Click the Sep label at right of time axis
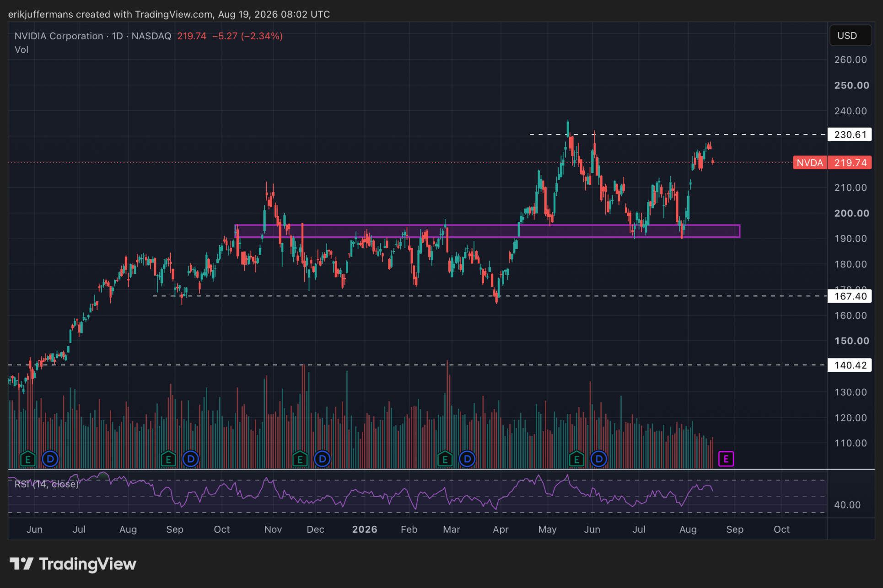The image size is (883, 588). [x=735, y=529]
